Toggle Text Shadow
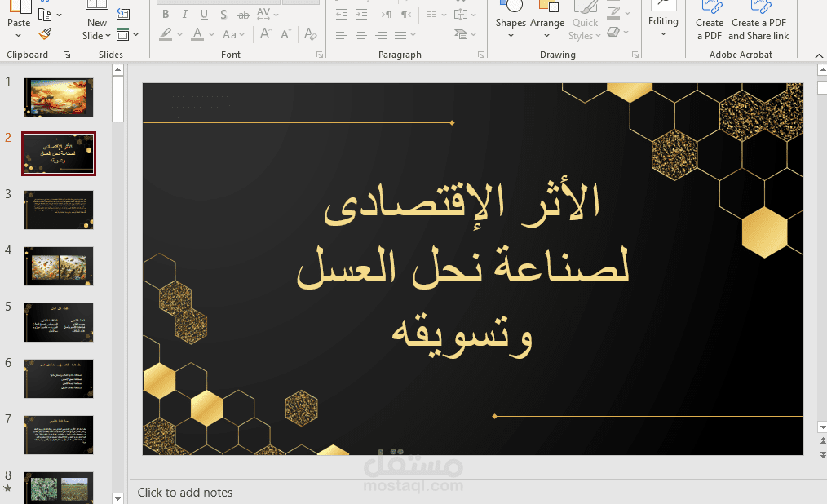This screenshot has height=504, width=827. pyautogui.click(x=223, y=15)
